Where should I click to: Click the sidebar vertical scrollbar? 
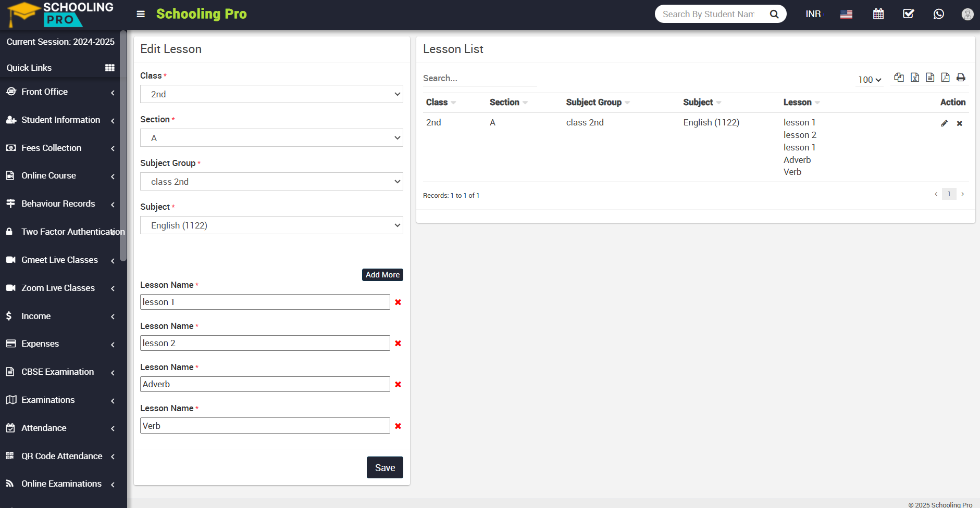click(123, 146)
